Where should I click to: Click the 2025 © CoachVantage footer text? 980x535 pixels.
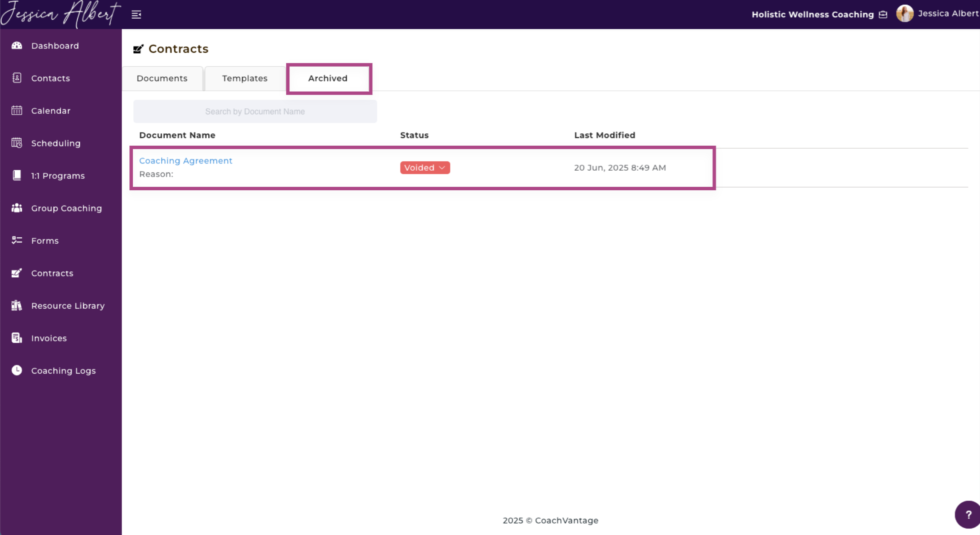[550, 520]
